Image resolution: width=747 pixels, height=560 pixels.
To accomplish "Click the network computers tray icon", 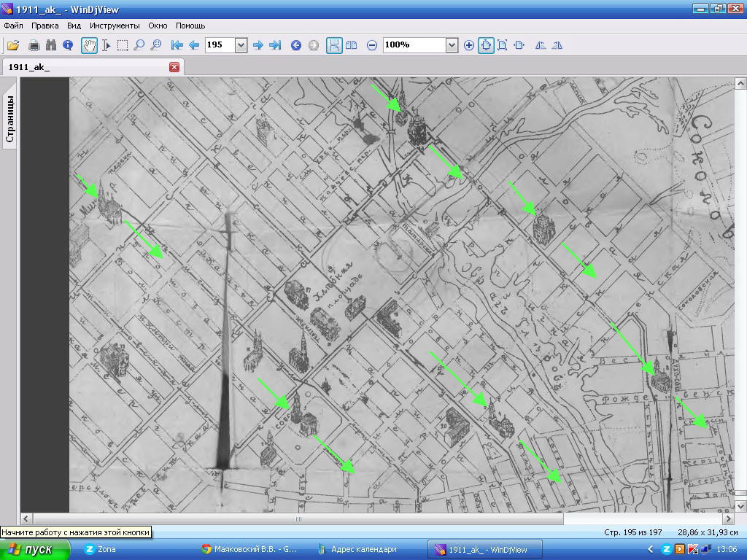I will point(706,550).
